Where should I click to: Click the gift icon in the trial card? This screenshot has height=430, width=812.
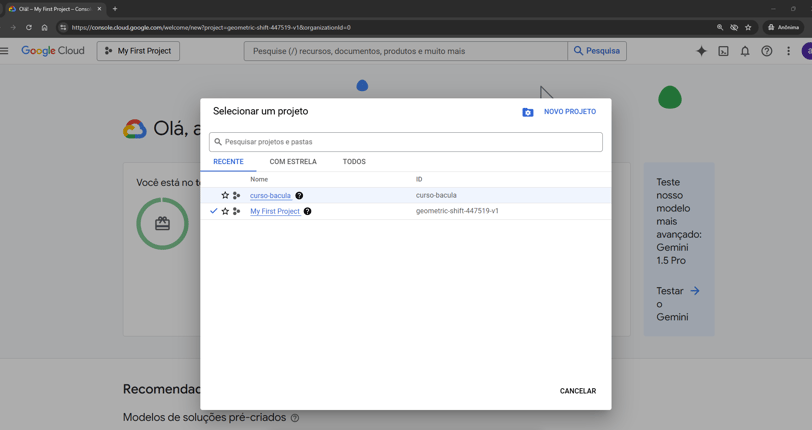[163, 223]
